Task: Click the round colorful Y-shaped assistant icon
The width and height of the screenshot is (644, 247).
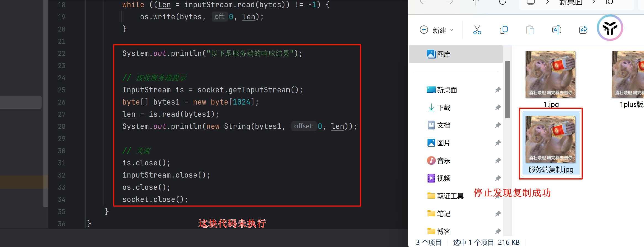Action: tap(610, 28)
